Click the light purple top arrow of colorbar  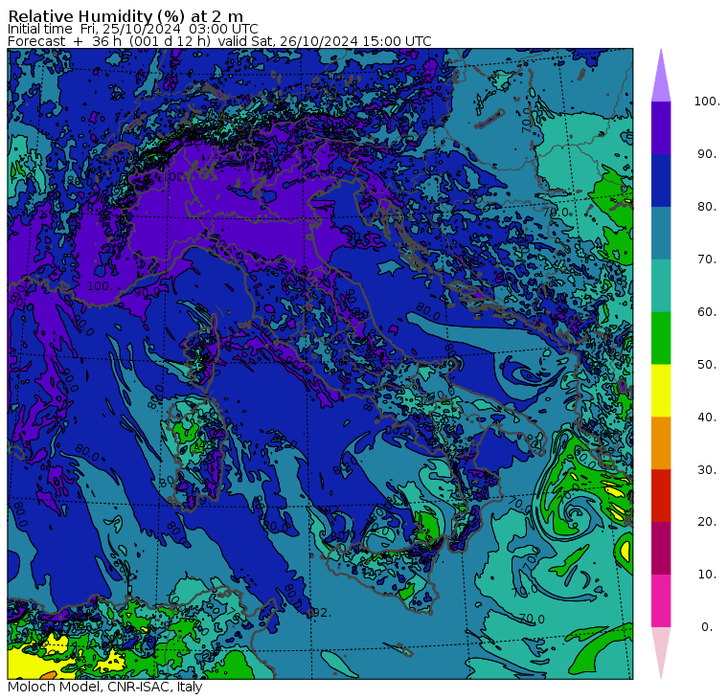661,79
